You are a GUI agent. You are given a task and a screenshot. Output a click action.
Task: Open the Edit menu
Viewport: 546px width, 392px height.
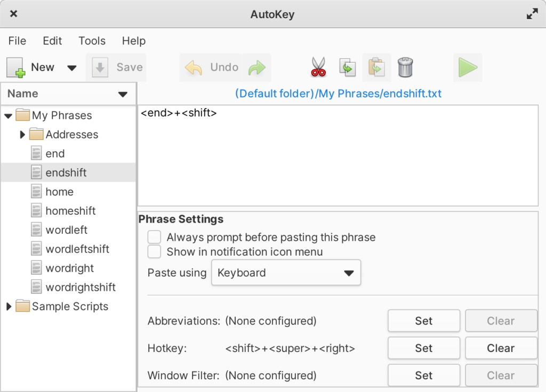pyautogui.click(x=52, y=40)
